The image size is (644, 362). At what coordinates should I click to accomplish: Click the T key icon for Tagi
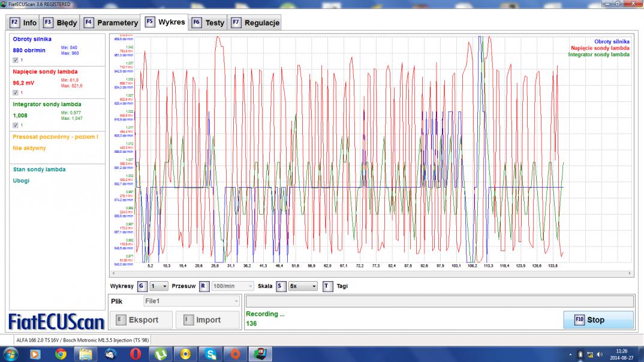[x=327, y=286]
